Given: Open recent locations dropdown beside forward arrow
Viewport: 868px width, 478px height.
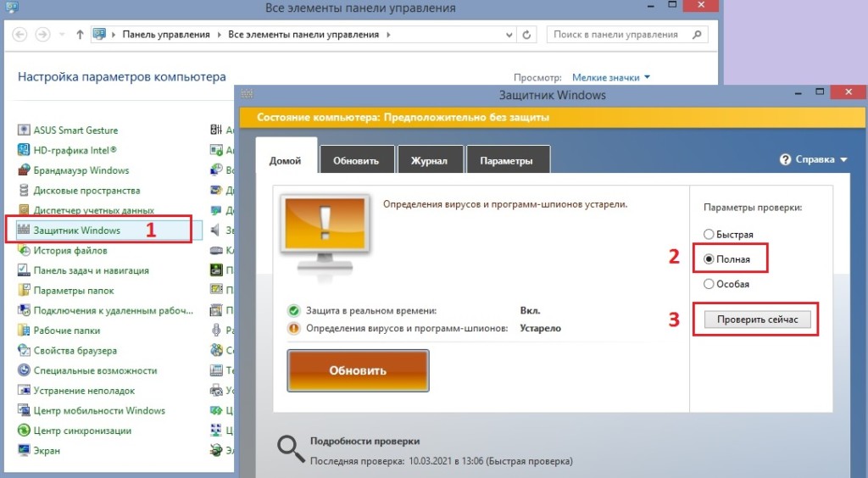Looking at the screenshot, I should 62,34.
